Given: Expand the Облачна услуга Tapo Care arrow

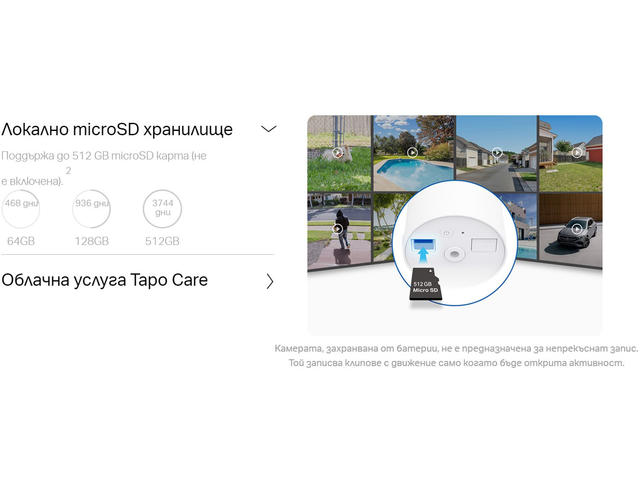Looking at the screenshot, I should pyautogui.click(x=269, y=281).
